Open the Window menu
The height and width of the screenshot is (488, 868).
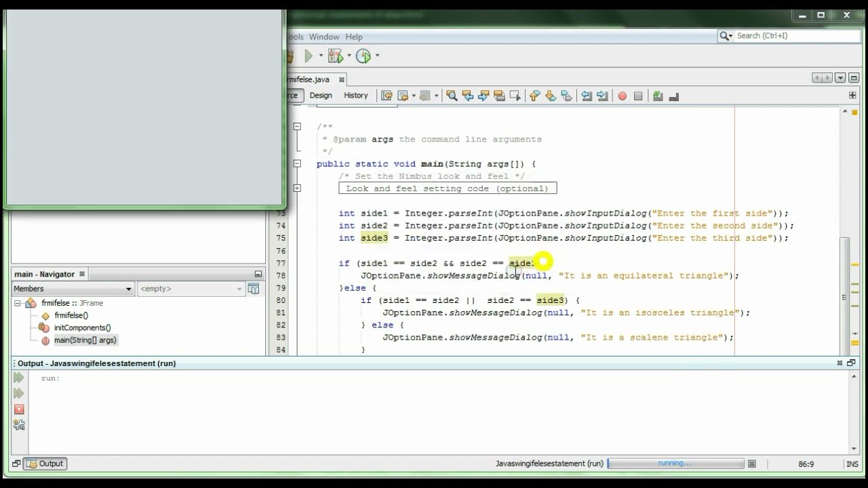(324, 37)
